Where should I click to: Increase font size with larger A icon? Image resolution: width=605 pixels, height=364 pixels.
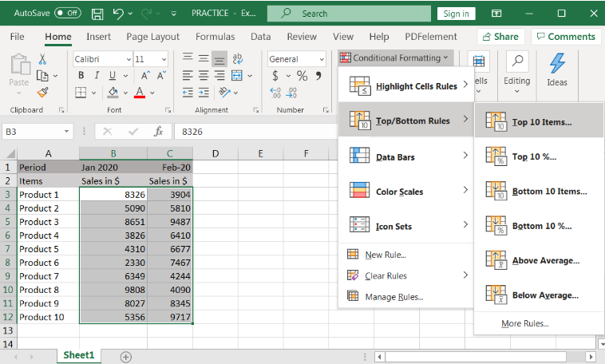coord(145,75)
